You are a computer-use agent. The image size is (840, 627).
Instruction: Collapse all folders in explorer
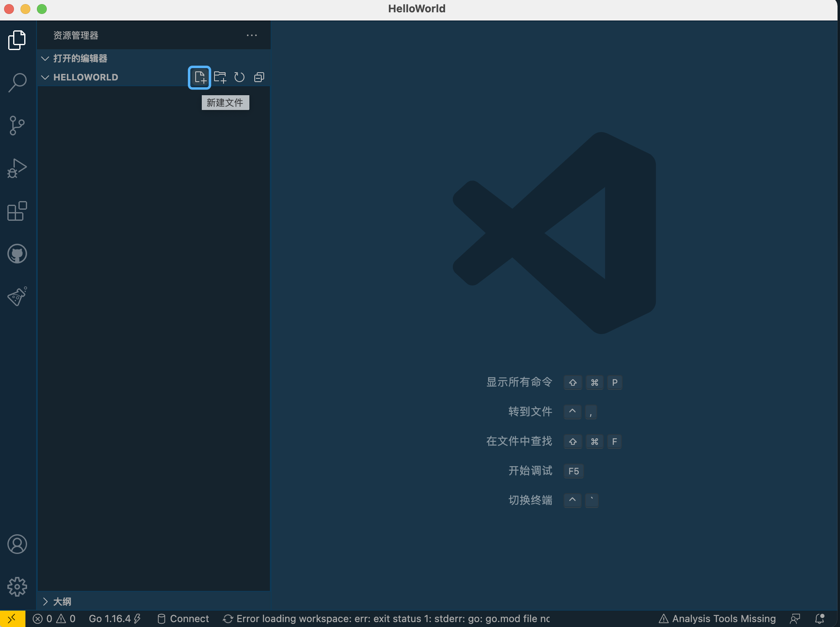tap(259, 77)
